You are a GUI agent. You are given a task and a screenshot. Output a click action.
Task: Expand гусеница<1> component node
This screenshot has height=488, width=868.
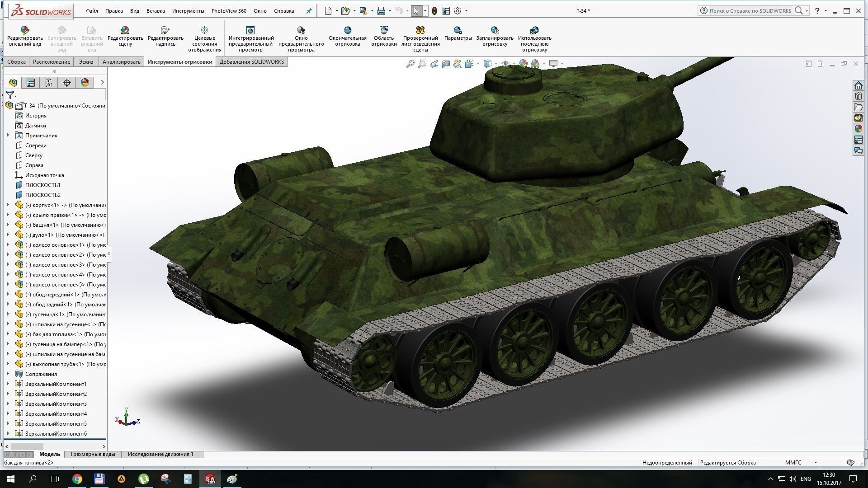(x=8, y=314)
